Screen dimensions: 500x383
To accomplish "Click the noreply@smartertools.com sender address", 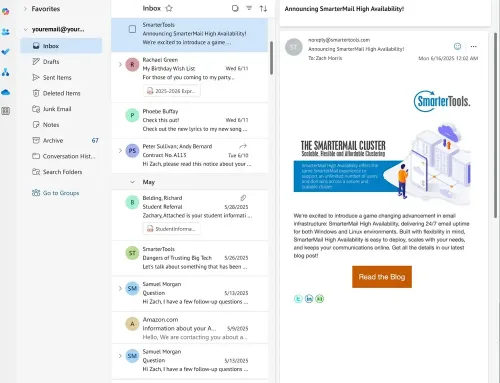I will point(339,40).
